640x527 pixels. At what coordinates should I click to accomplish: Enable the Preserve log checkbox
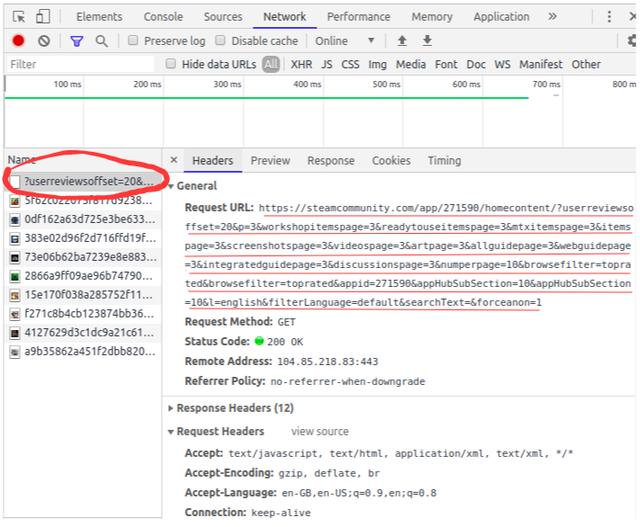133,40
